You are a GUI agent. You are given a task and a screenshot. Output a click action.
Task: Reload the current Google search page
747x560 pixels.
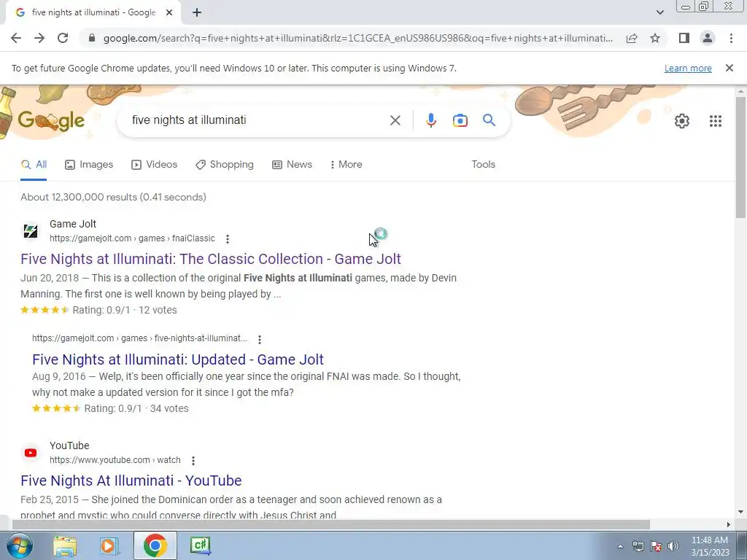click(63, 38)
